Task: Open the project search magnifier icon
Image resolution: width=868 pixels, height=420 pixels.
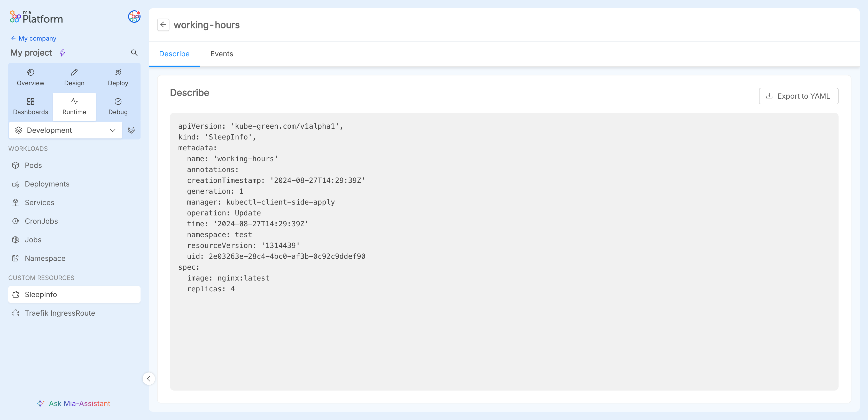Action: 134,52
